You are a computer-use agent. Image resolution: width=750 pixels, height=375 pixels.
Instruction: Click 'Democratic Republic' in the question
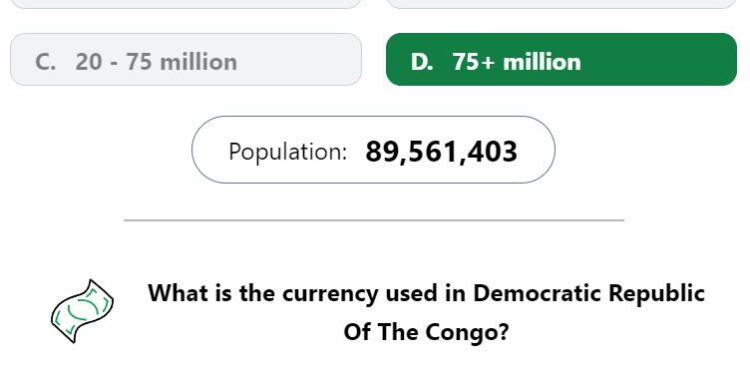(x=589, y=293)
